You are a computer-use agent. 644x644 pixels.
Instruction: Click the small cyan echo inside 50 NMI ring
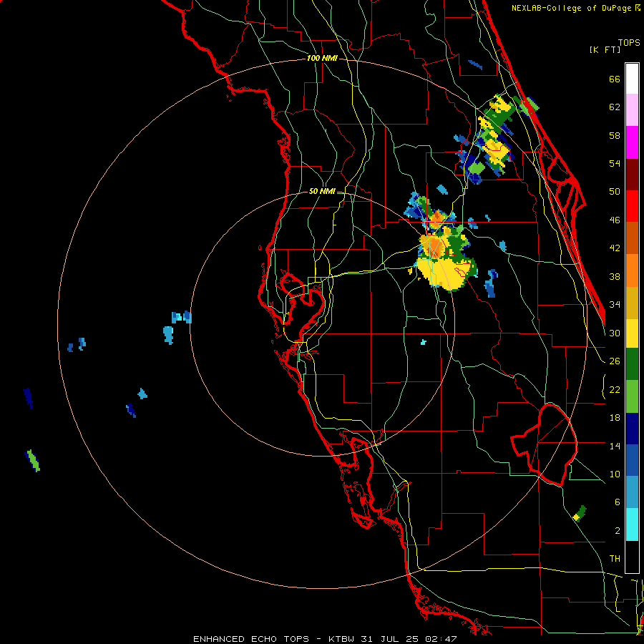(x=424, y=342)
